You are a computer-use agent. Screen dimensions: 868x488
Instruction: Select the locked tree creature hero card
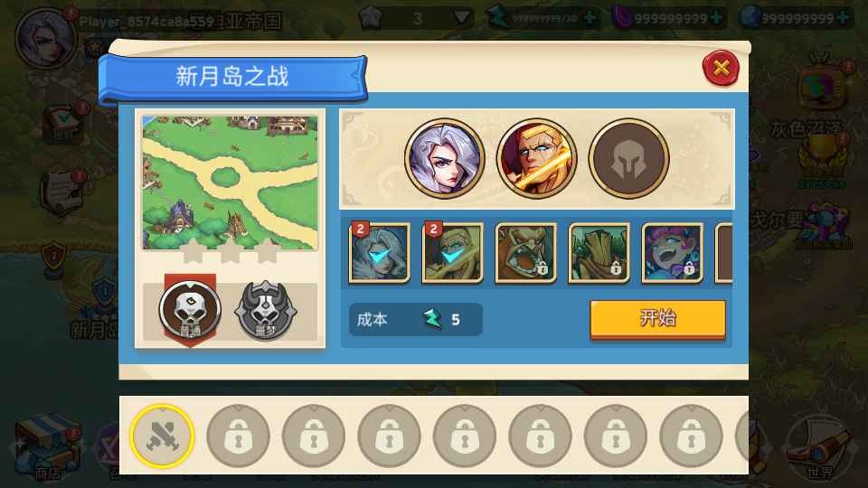599,253
